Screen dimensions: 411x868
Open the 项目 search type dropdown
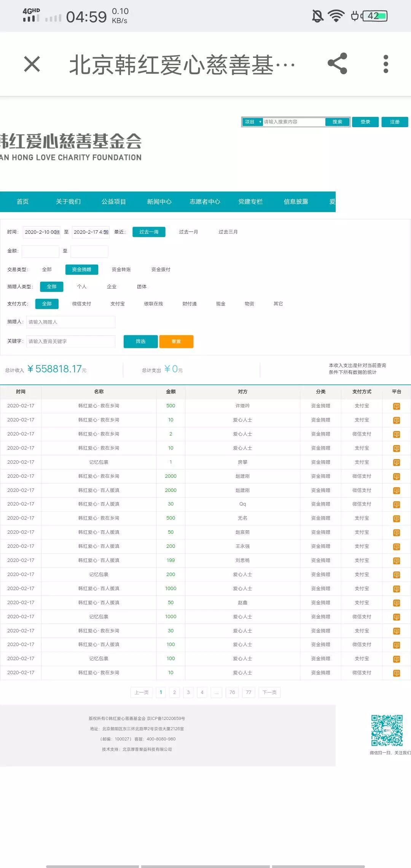tap(253, 122)
